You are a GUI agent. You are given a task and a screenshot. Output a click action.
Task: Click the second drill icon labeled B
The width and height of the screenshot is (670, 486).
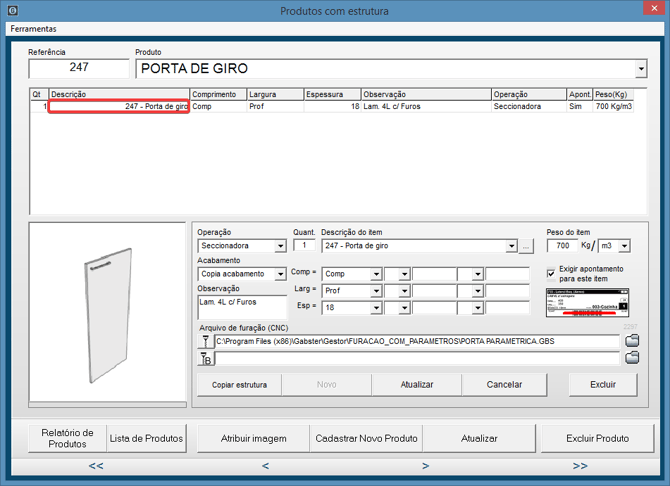(205, 358)
